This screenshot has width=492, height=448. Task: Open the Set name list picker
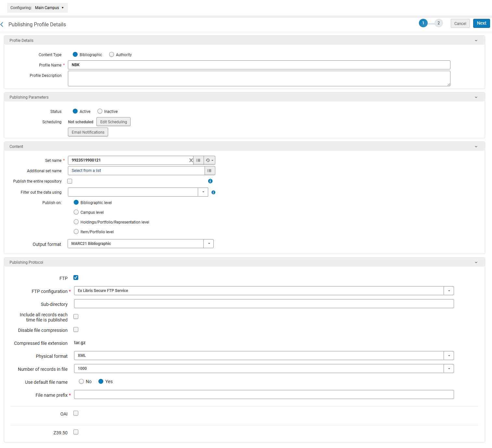198,160
